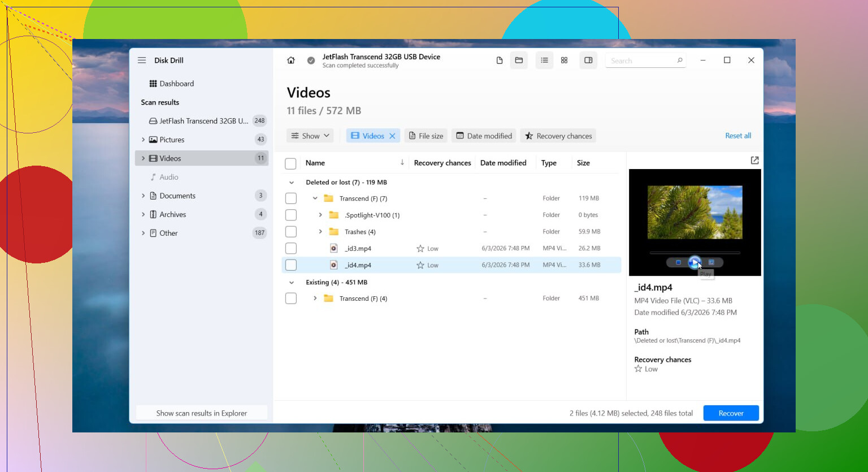This screenshot has height=472, width=868.
Task: Expand the Pictures sidebar item
Action: [143, 140]
